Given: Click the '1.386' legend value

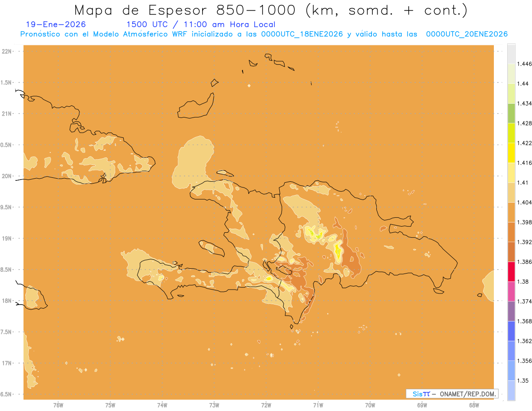Looking at the screenshot, I should point(524,262).
